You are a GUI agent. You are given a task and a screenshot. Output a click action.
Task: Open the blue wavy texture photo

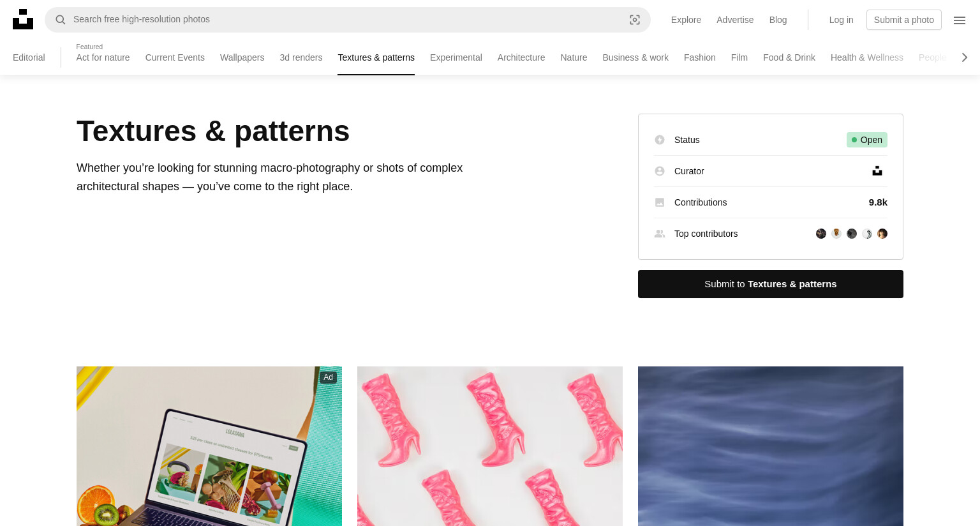point(771,446)
